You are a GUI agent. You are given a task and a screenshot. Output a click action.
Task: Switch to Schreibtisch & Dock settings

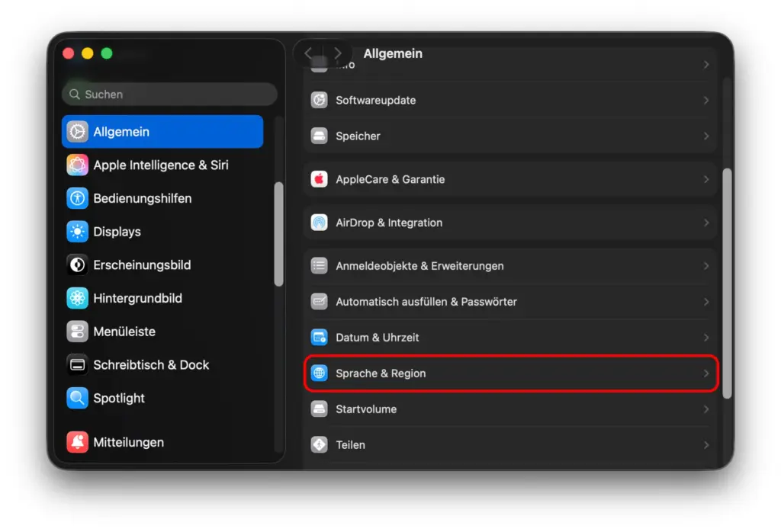(x=151, y=365)
